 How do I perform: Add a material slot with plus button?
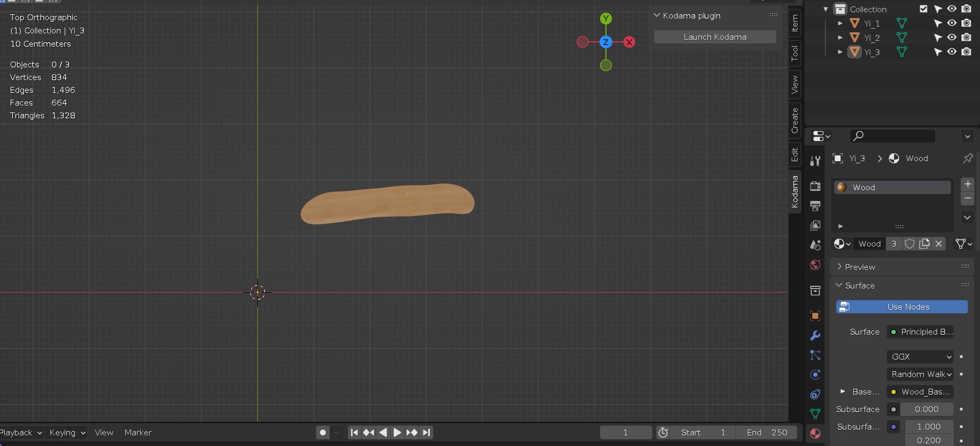[968, 184]
